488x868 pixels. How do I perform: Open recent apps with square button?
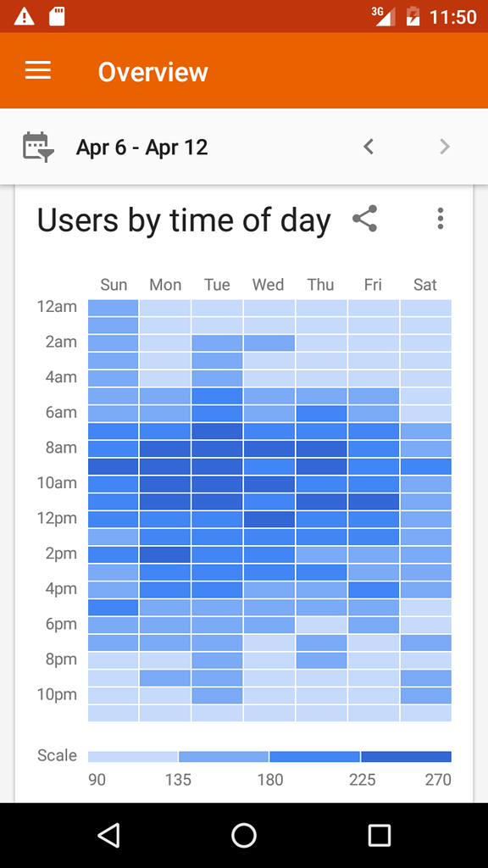379,835
